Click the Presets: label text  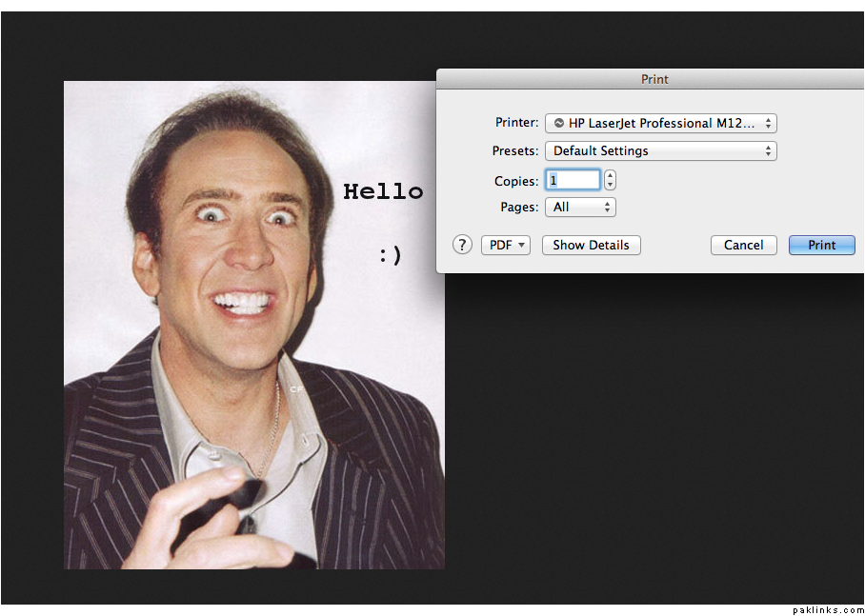(514, 150)
